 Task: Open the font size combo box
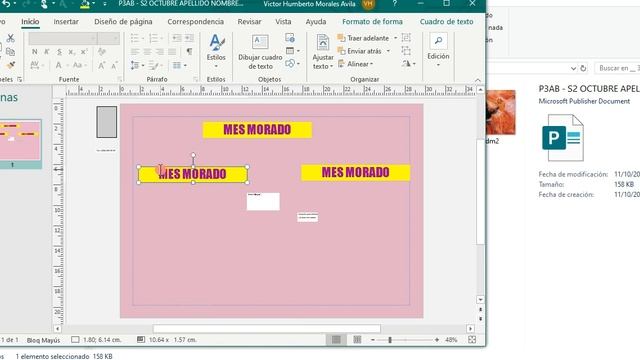(x=109, y=38)
